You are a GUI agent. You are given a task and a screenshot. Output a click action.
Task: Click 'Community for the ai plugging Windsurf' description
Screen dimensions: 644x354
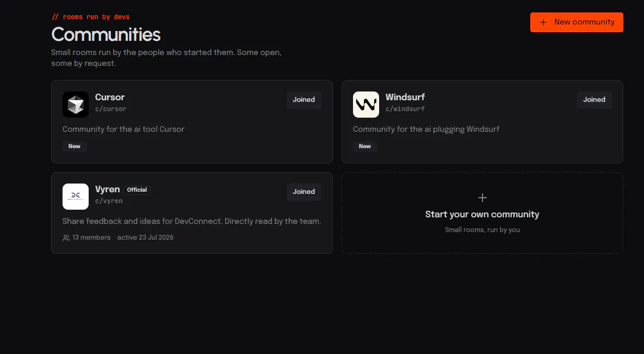pos(426,129)
